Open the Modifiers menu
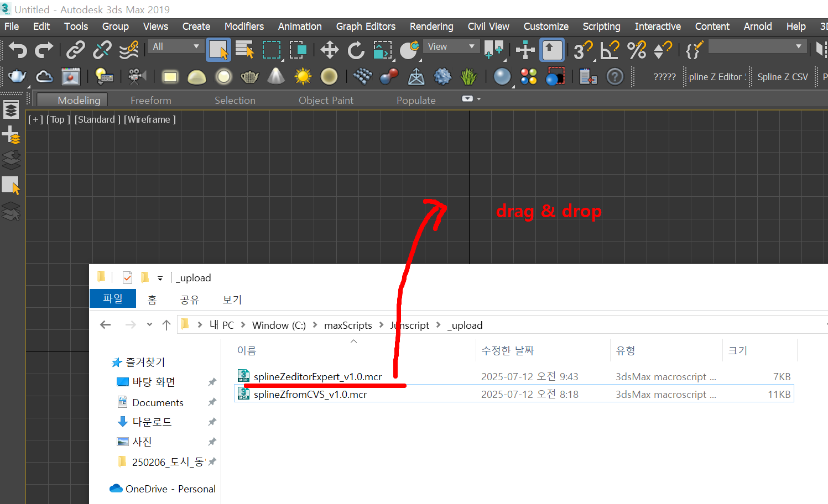 tap(244, 27)
